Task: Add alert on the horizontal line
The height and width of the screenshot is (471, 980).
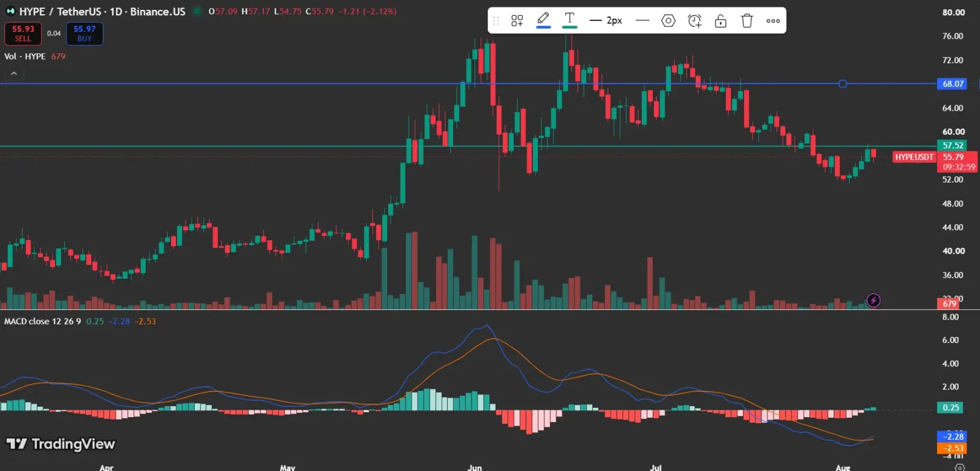Action: [x=695, y=21]
